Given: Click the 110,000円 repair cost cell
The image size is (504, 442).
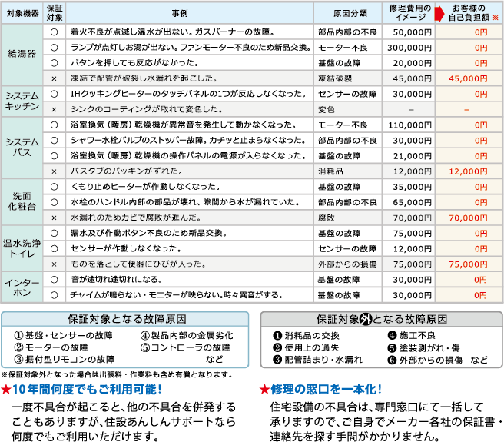Looking at the screenshot, I should tap(409, 125).
